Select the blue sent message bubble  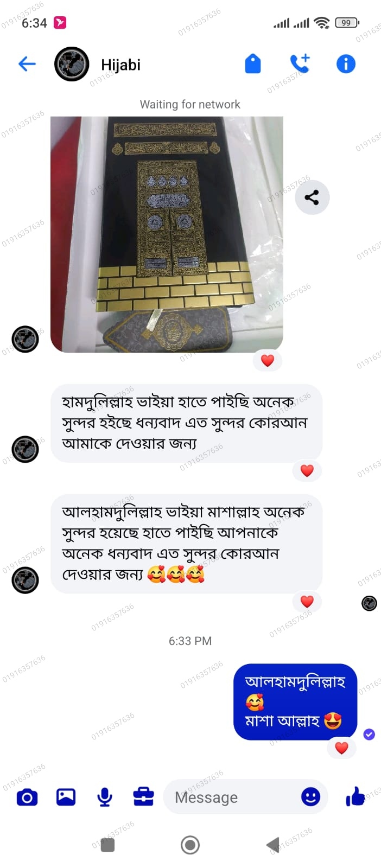click(x=295, y=701)
